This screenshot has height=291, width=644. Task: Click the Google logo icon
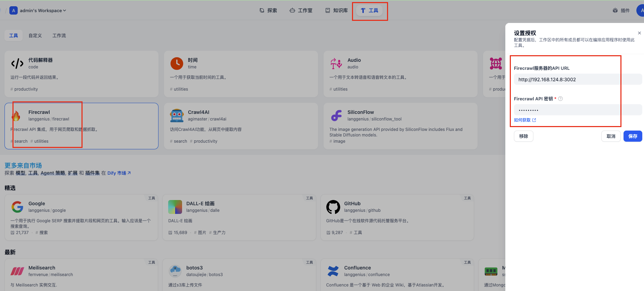(x=17, y=207)
